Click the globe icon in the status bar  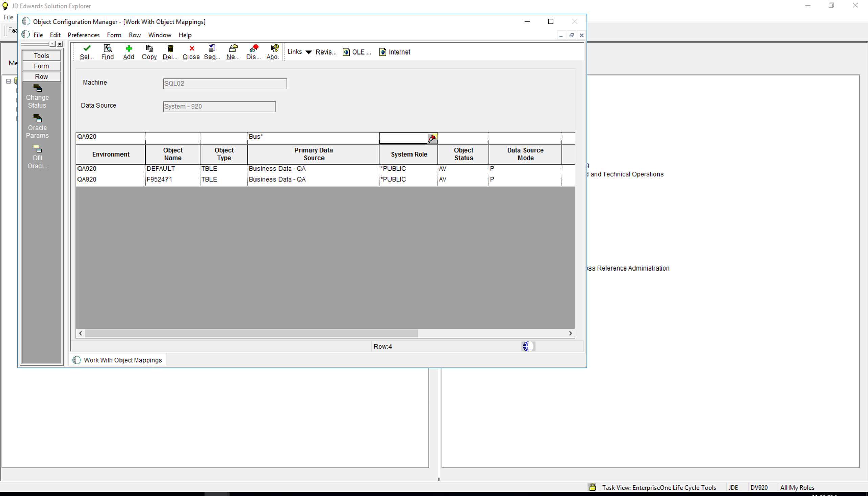pyautogui.click(x=528, y=346)
